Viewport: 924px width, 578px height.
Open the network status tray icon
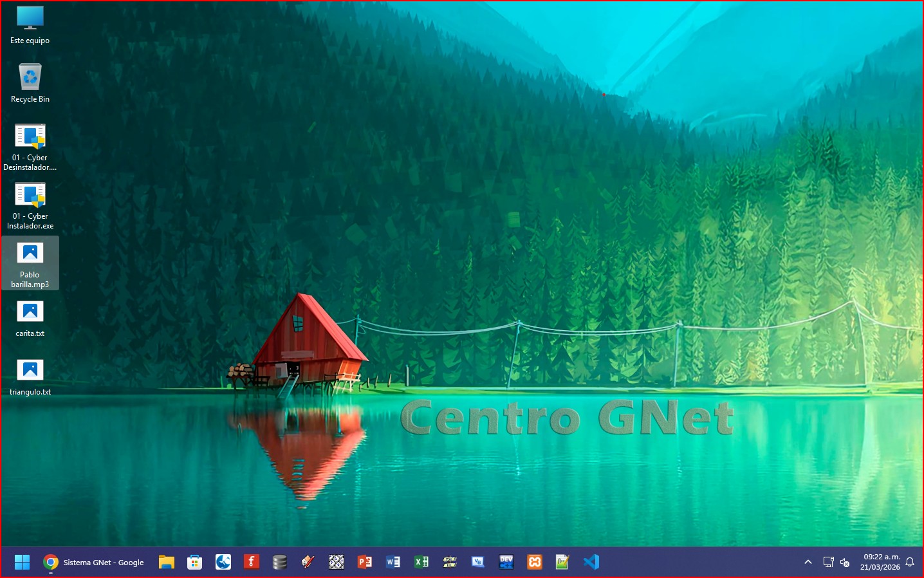click(x=828, y=562)
